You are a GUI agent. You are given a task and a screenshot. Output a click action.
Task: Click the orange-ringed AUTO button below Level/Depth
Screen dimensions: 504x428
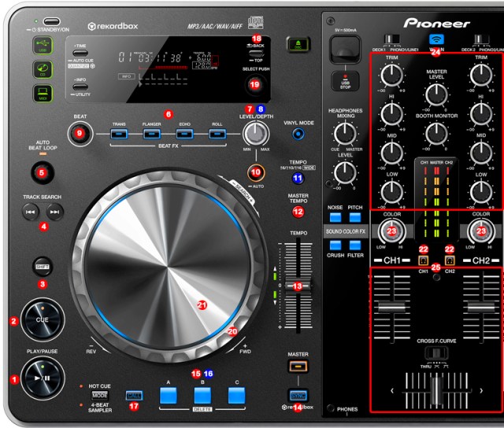point(256,173)
